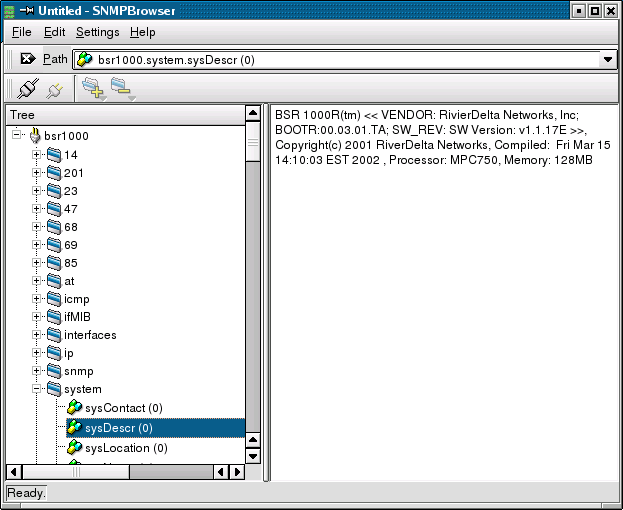The image size is (623, 510).
Task: Click the folder icon next to 23
Action: (54, 191)
